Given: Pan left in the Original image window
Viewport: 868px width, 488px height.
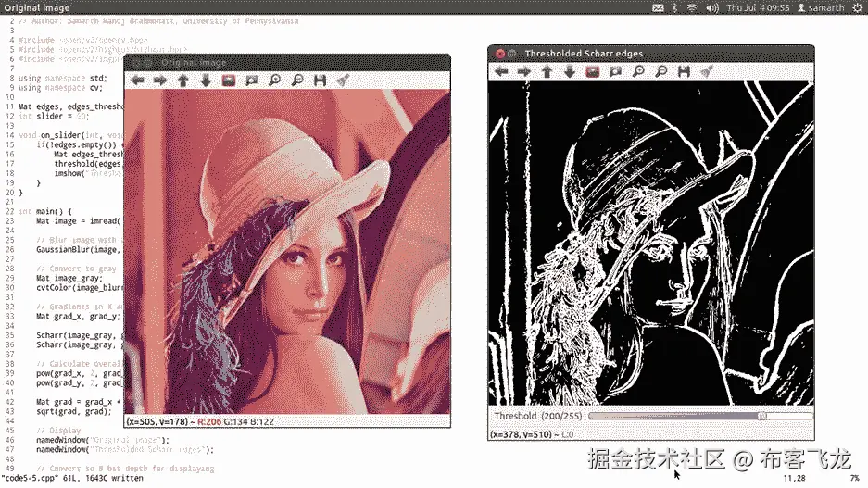Looking at the screenshot, I should click(137, 81).
